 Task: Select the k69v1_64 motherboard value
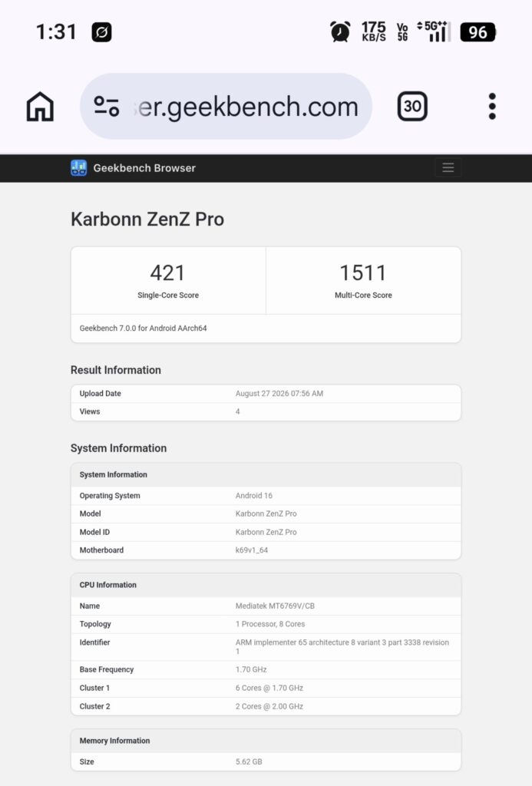(x=252, y=550)
